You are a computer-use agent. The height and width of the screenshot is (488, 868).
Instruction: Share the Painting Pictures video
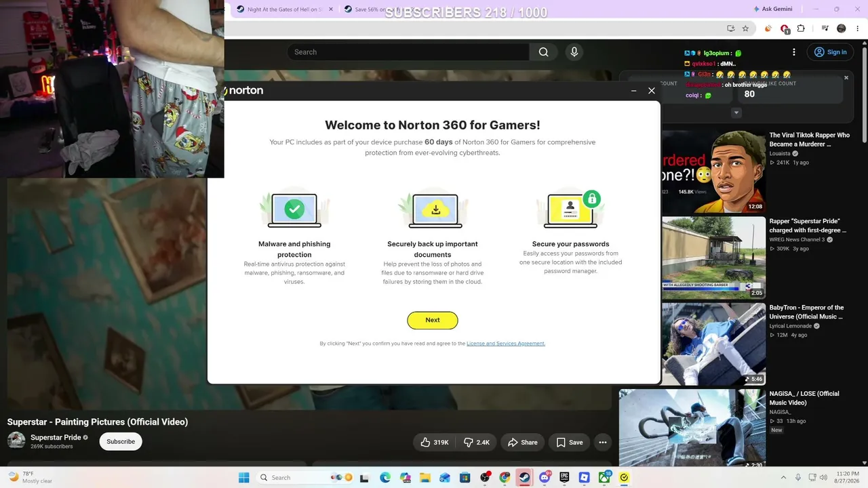[x=522, y=443]
